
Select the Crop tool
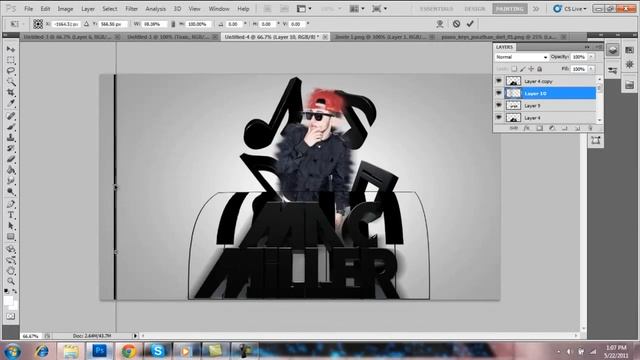coord(11,93)
